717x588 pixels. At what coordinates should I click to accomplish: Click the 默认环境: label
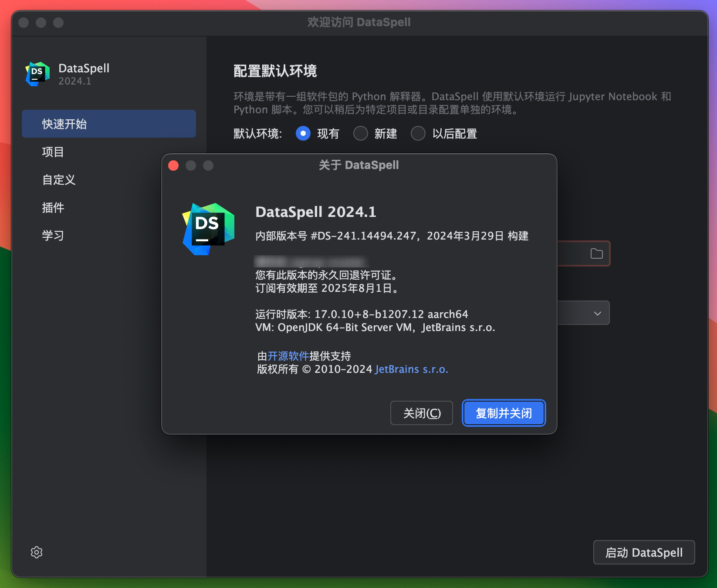[x=258, y=133]
